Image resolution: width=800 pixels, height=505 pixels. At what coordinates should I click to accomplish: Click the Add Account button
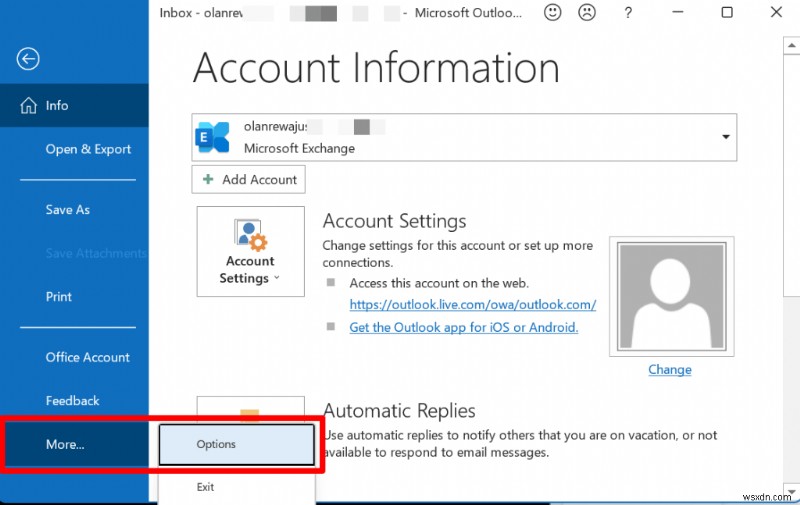pos(248,179)
